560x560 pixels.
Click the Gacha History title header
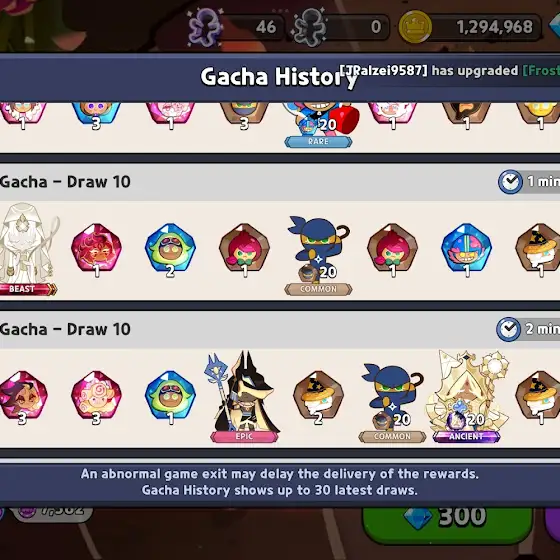click(x=279, y=77)
